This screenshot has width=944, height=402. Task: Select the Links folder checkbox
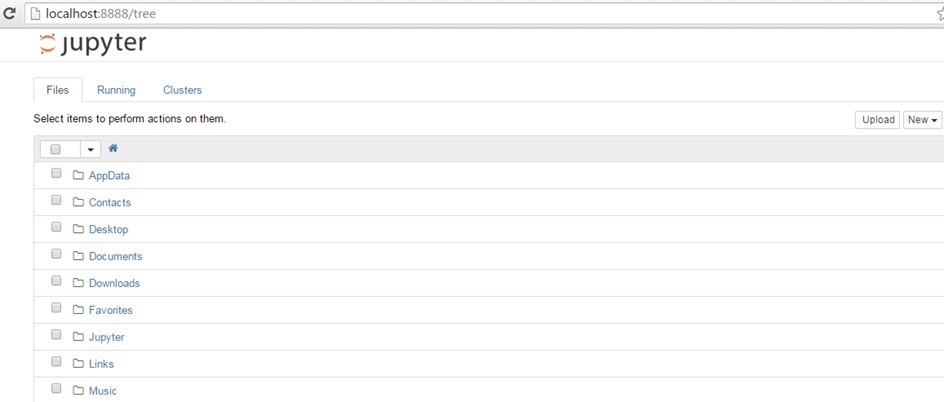(56, 363)
